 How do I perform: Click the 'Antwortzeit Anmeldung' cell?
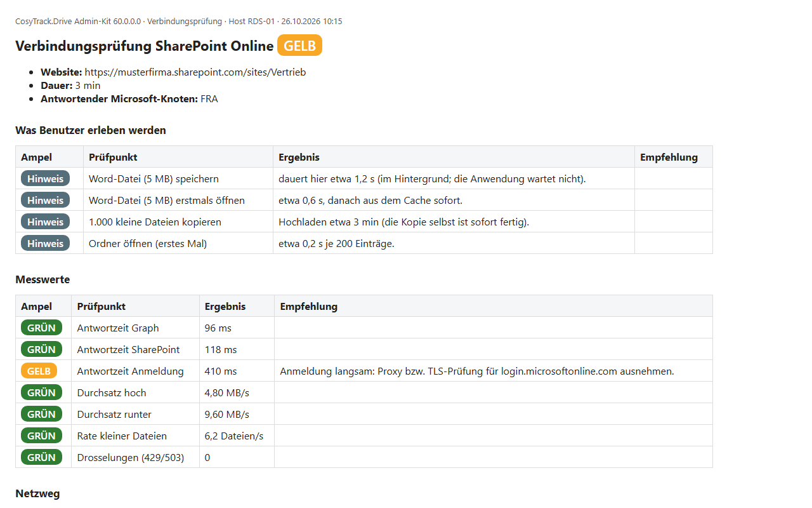(135, 371)
